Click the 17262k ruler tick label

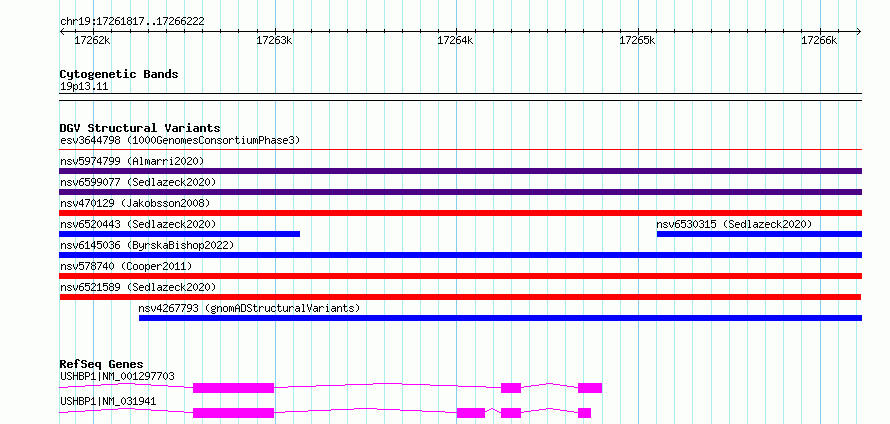(x=93, y=41)
